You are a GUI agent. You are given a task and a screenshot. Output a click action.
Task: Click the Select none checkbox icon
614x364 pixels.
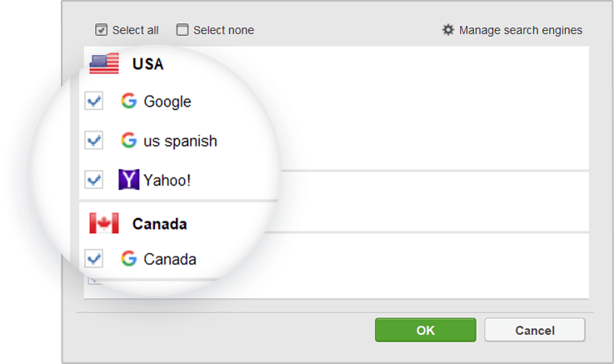pos(182,30)
